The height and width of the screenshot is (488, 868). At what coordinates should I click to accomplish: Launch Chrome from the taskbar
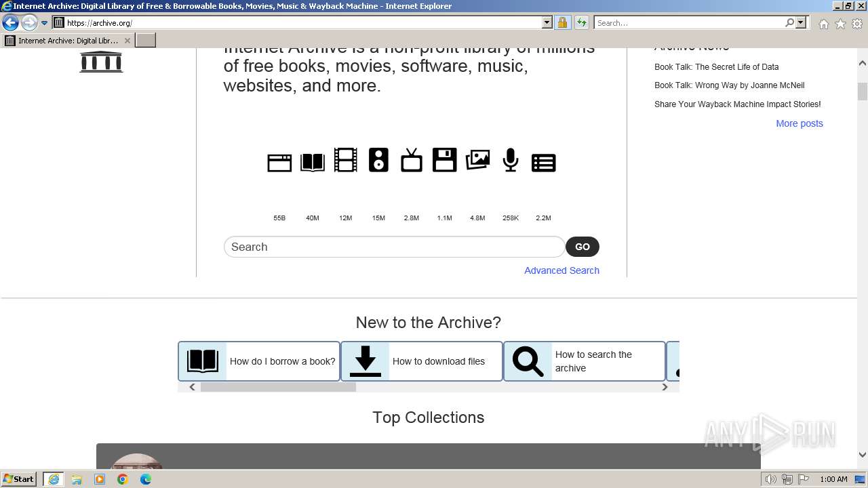click(x=123, y=479)
